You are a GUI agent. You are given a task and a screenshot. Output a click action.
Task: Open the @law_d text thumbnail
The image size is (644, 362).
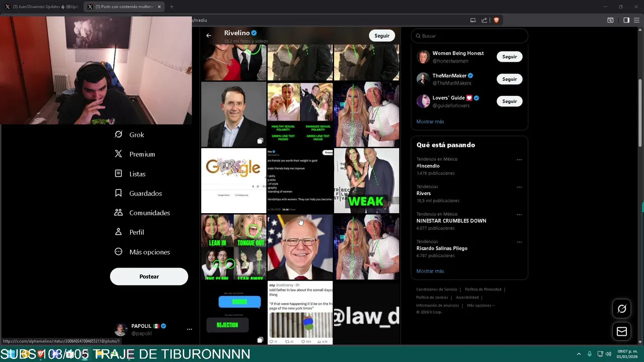[366, 313]
